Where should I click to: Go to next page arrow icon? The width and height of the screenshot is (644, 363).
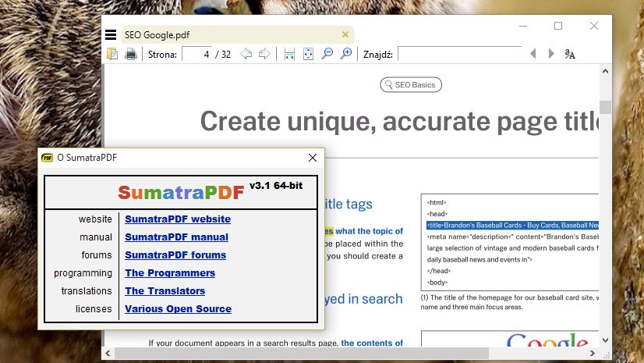[264, 54]
